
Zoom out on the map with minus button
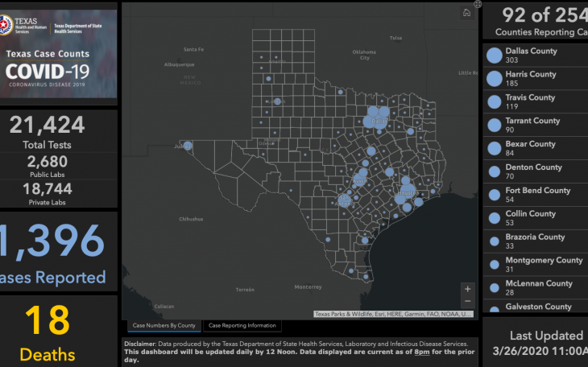[x=468, y=301]
